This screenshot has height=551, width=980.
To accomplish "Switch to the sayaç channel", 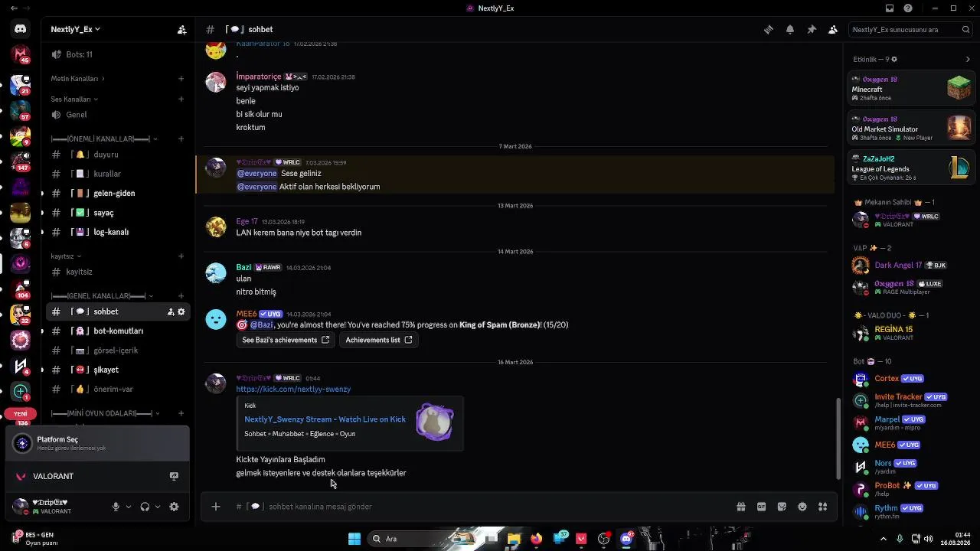I will coord(118,213).
